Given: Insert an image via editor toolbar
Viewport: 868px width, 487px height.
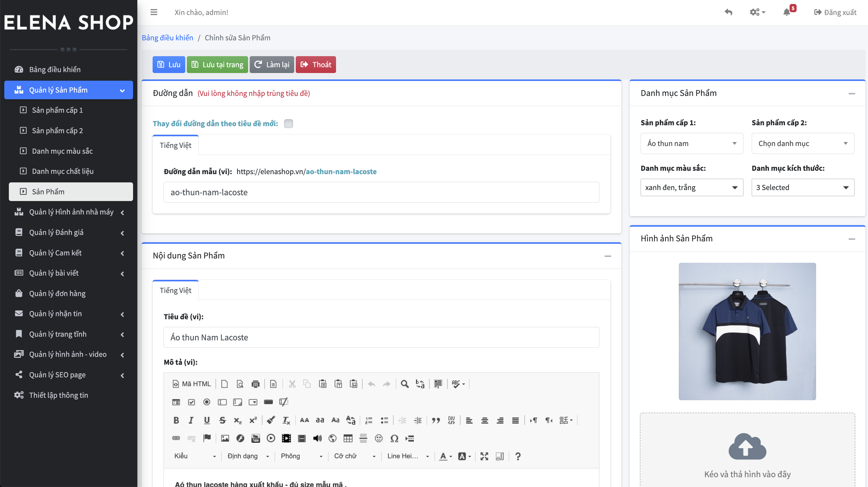Looking at the screenshot, I should click(225, 438).
